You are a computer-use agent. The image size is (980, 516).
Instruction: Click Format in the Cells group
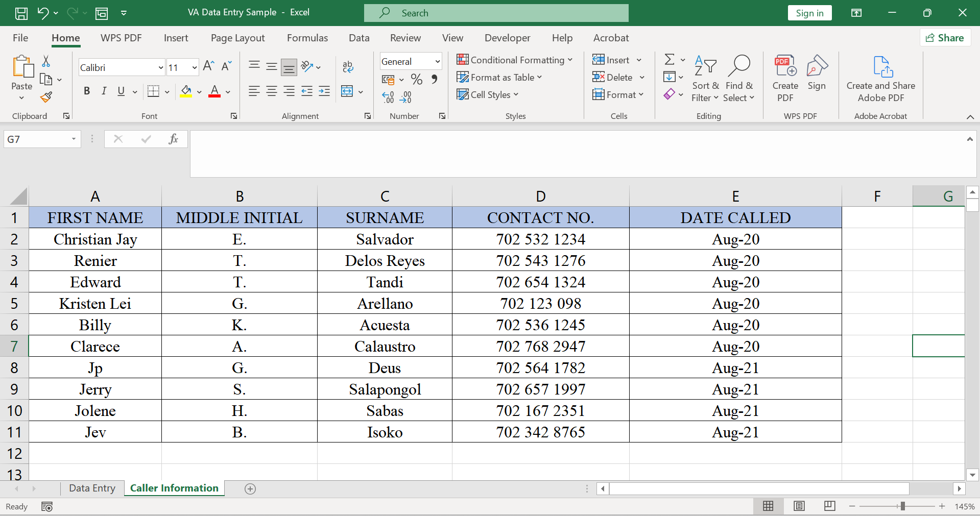pyautogui.click(x=618, y=94)
